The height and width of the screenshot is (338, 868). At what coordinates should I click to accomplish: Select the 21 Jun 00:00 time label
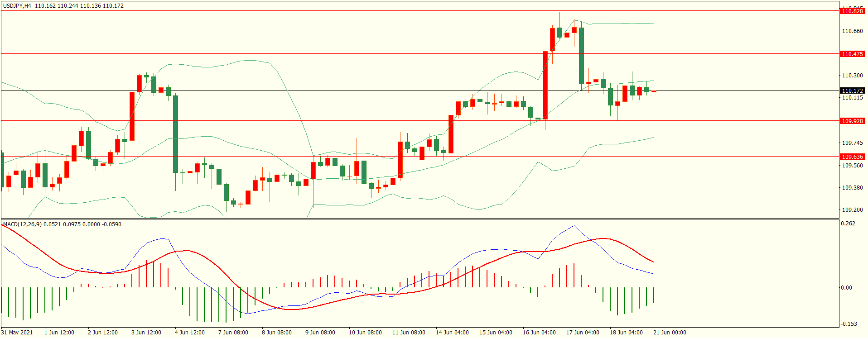(x=670, y=333)
